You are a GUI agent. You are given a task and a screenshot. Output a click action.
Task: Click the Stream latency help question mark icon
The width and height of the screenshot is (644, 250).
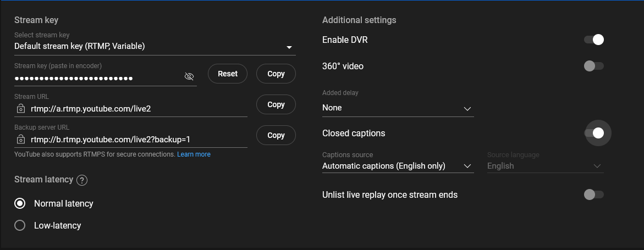pyautogui.click(x=82, y=180)
